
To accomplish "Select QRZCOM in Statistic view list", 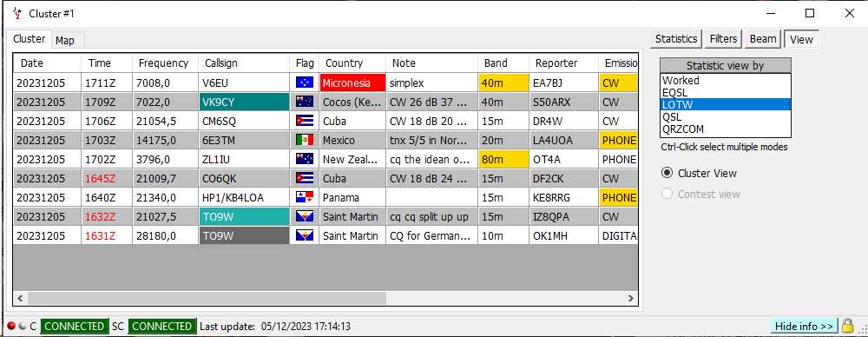I will pyautogui.click(x=725, y=129).
